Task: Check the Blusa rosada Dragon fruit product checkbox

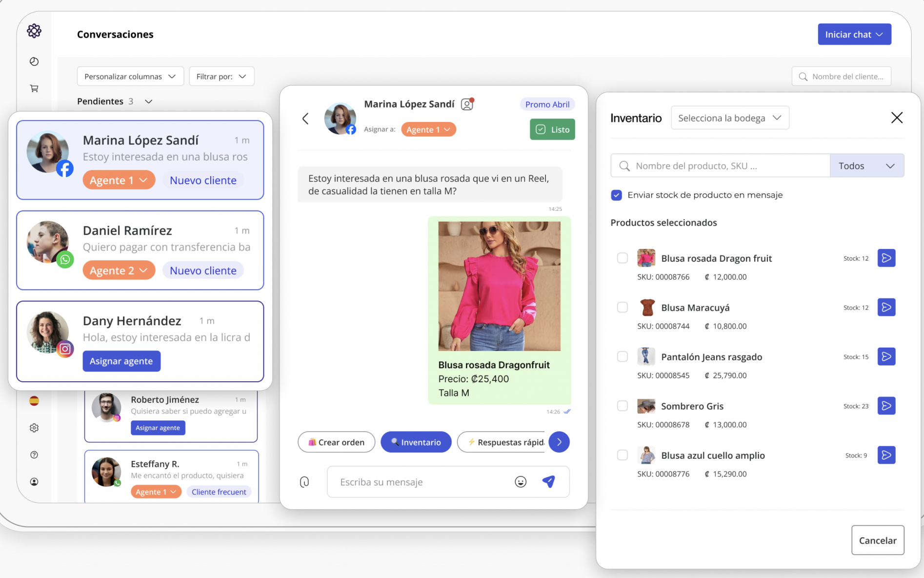Action: (x=623, y=258)
